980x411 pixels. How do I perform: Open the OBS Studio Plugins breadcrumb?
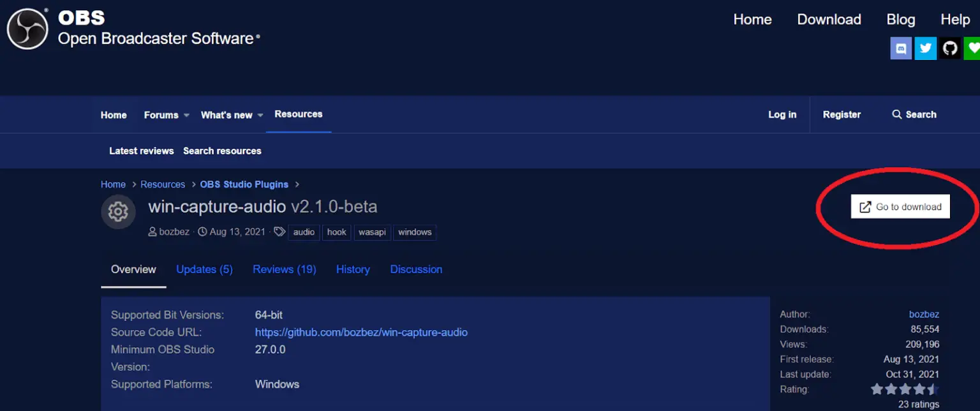pyautogui.click(x=244, y=184)
